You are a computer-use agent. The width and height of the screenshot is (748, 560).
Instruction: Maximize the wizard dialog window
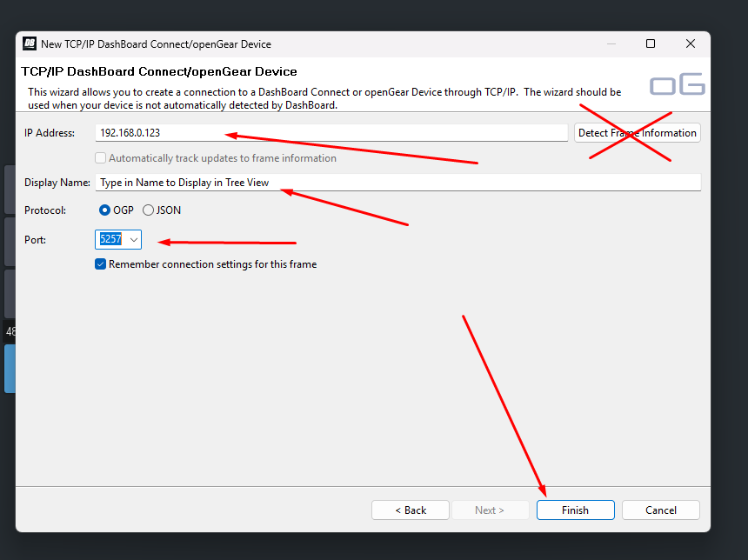(x=651, y=43)
